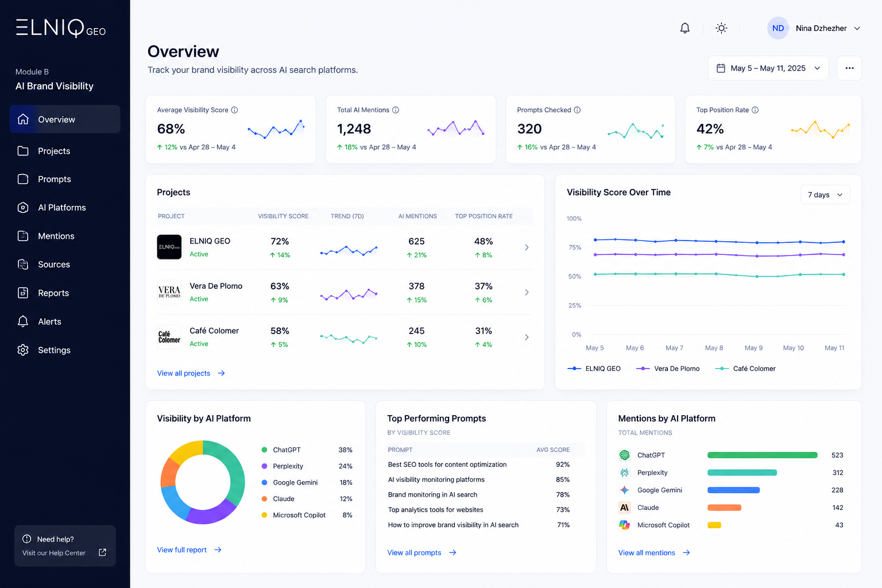
Task: Click prompt 'Best SEO tools for content optimization'
Action: (447, 465)
